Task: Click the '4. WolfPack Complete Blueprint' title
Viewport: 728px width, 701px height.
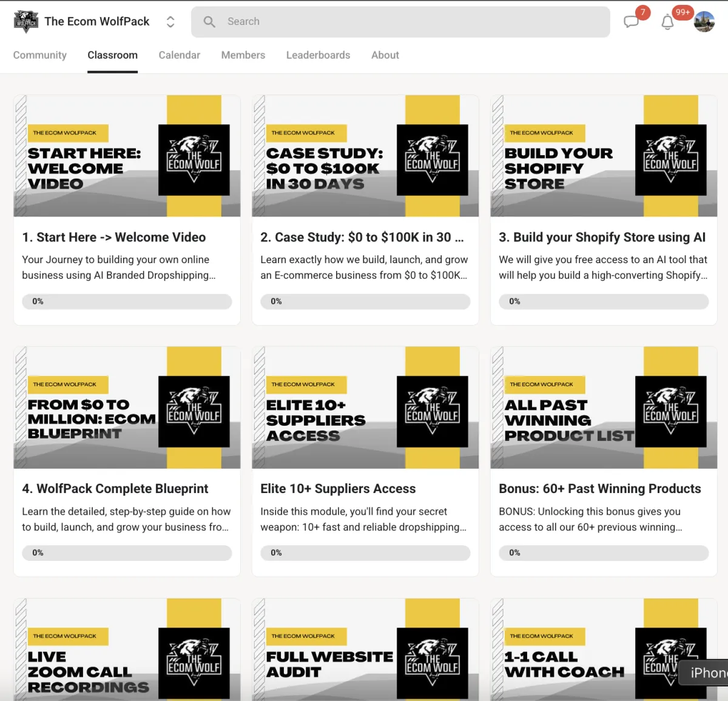Action: click(115, 489)
